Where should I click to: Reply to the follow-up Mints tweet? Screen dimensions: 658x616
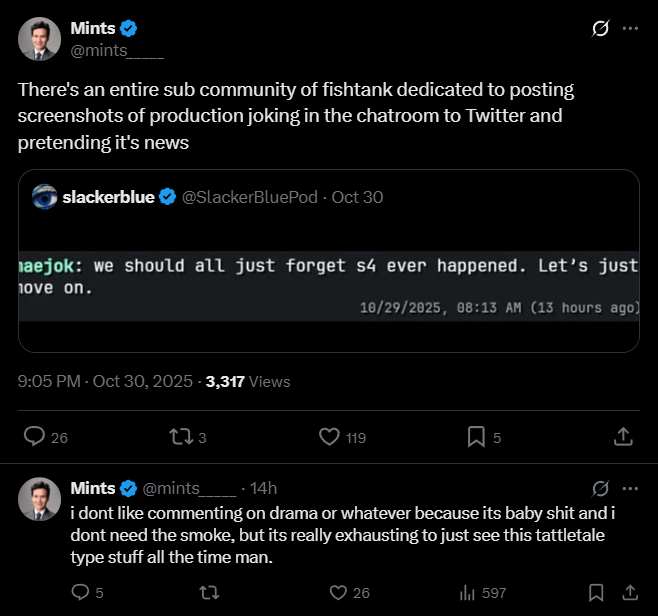[x=82, y=593]
